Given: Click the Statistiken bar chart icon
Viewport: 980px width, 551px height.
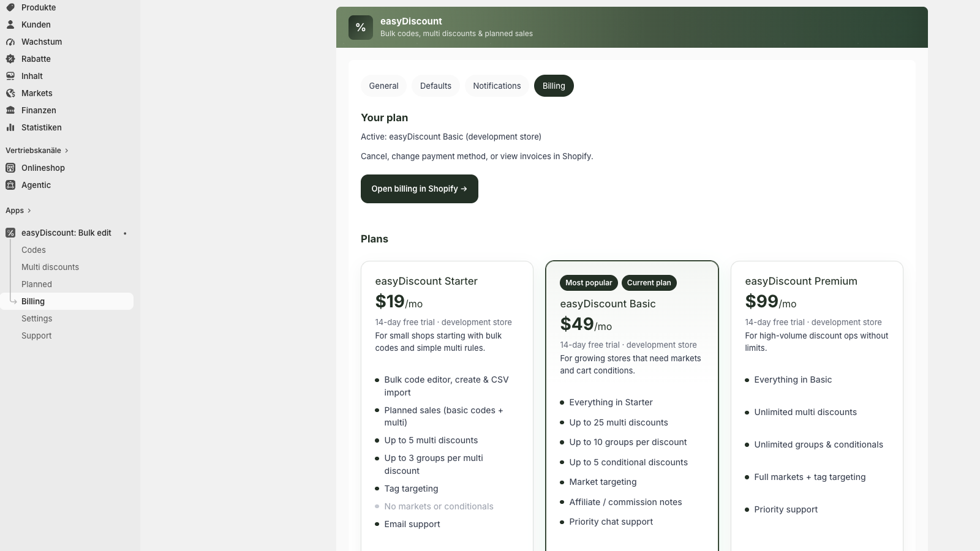Looking at the screenshot, I should [10, 127].
